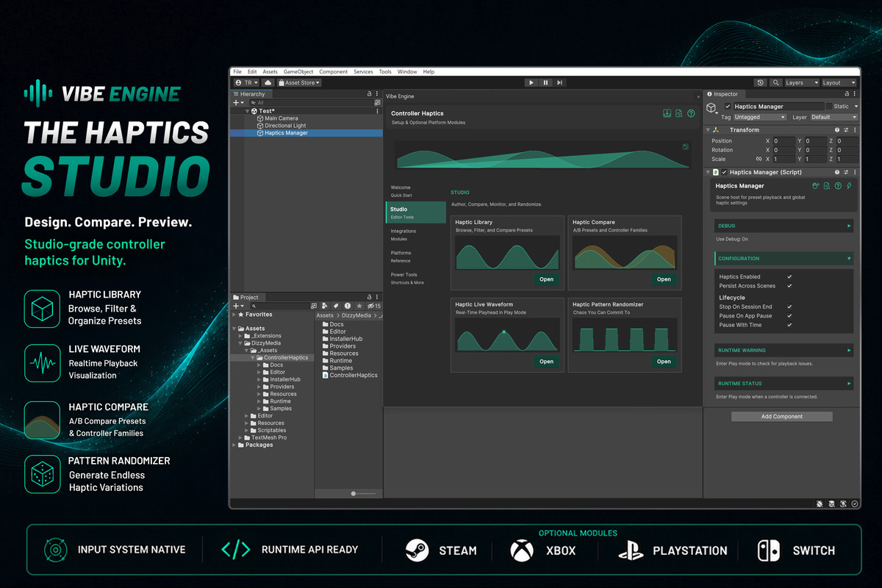Screen dimensions: 882x588
Task: Click the Step frame button in toolbar
Action: click(x=559, y=83)
